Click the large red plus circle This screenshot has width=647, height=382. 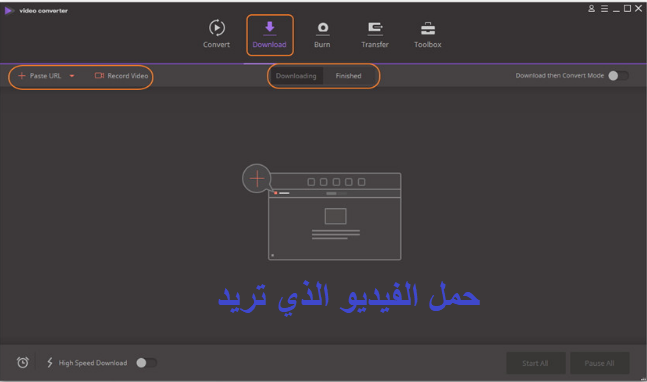[257, 179]
